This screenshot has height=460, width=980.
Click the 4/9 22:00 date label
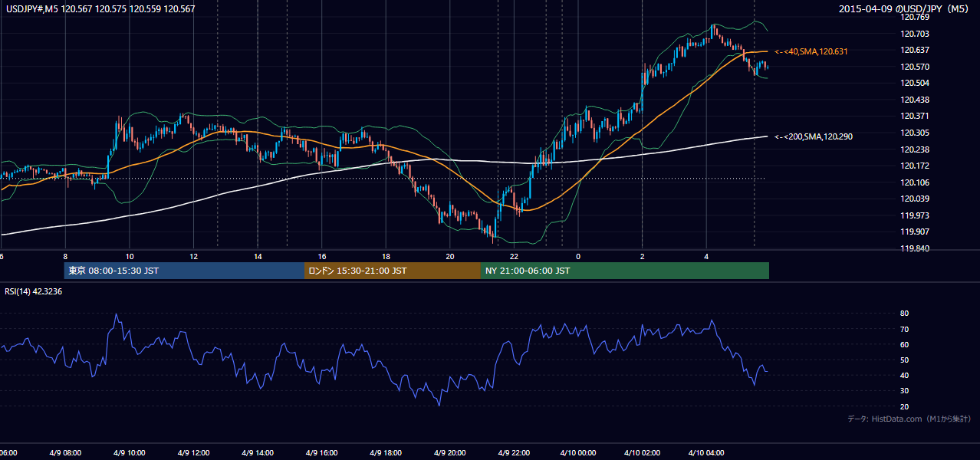tap(513, 452)
